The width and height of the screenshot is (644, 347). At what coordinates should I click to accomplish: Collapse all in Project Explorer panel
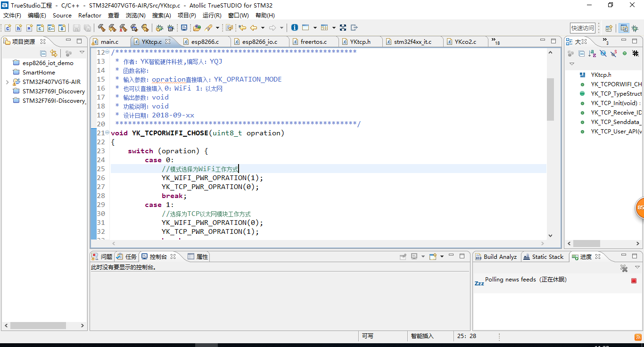click(x=43, y=53)
